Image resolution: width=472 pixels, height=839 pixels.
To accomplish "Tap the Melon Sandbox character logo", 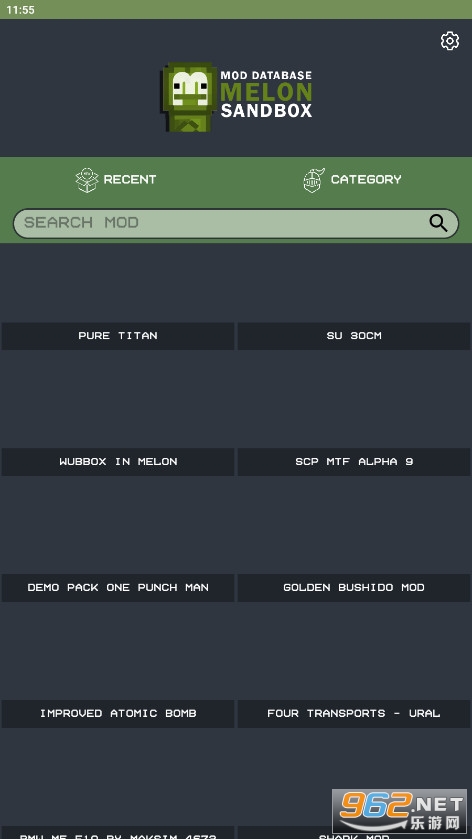I will point(188,97).
